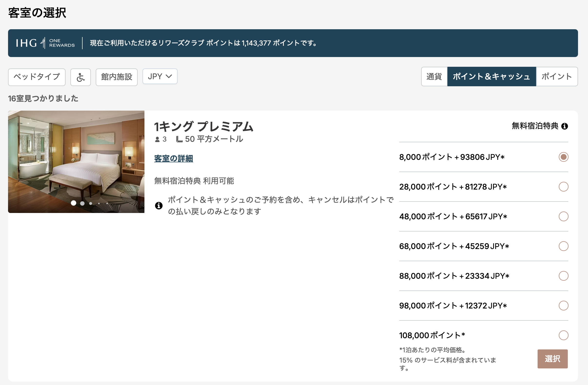Click the room area measurement icon
Screen dimensions: 588x385
tap(179, 139)
